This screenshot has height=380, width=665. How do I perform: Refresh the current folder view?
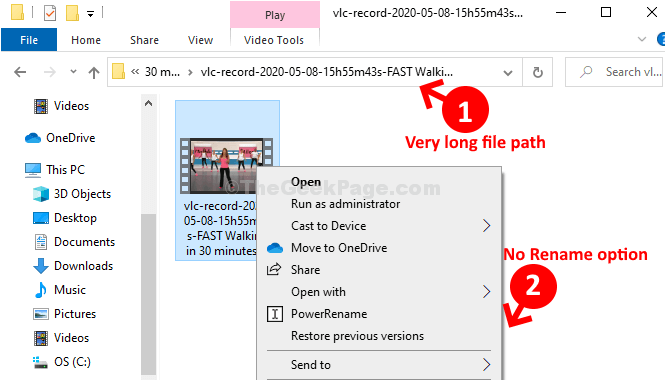coord(537,73)
